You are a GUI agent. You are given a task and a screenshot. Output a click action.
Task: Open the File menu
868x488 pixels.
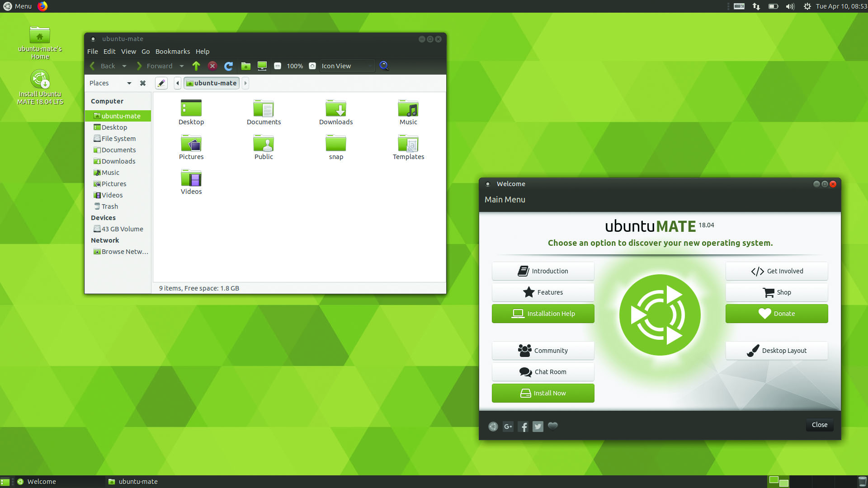coord(93,52)
